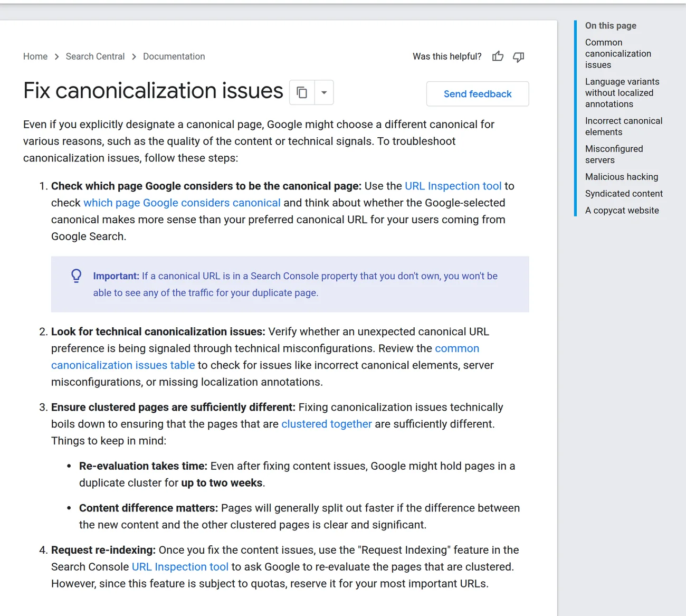Jump to Malicious hacking section

coord(622,177)
